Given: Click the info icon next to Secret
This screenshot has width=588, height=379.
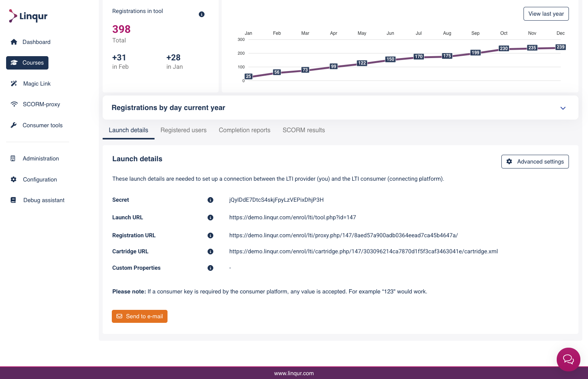Looking at the screenshot, I should (x=210, y=200).
